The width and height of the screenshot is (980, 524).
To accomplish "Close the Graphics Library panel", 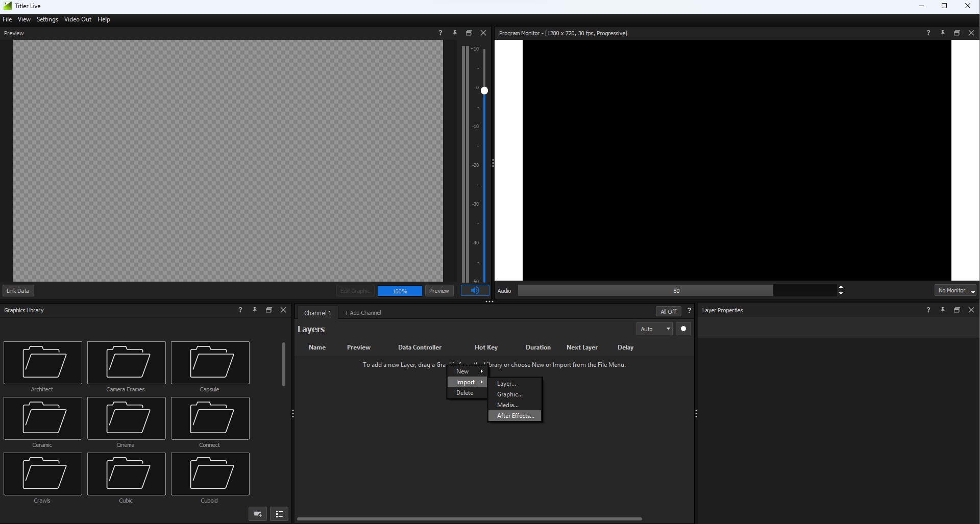I will coord(283,310).
